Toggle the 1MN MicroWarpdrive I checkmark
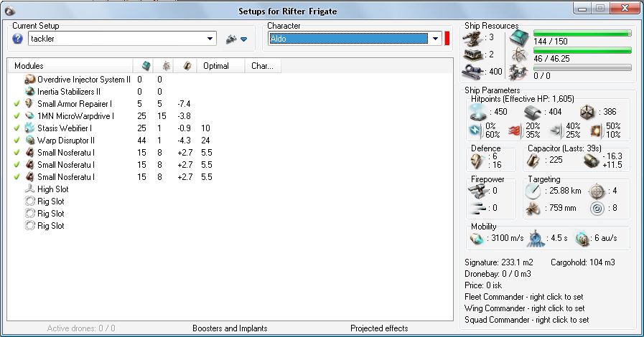Image resolution: width=644 pixels, height=337 pixels. point(17,116)
